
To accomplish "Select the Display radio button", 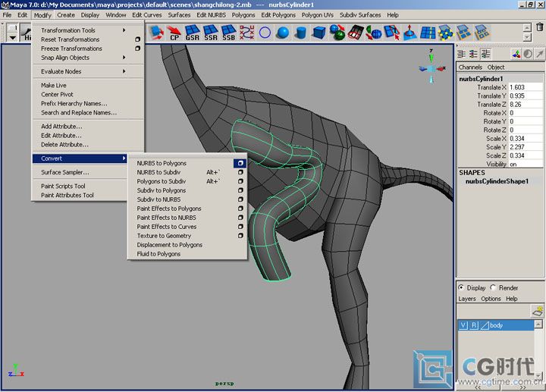I will tap(461, 287).
